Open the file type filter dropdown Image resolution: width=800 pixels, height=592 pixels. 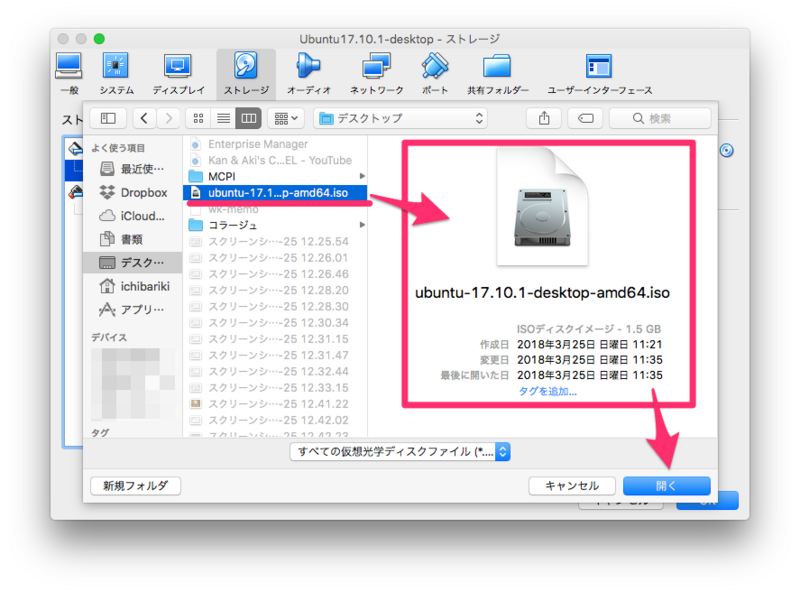click(x=400, y=452)
